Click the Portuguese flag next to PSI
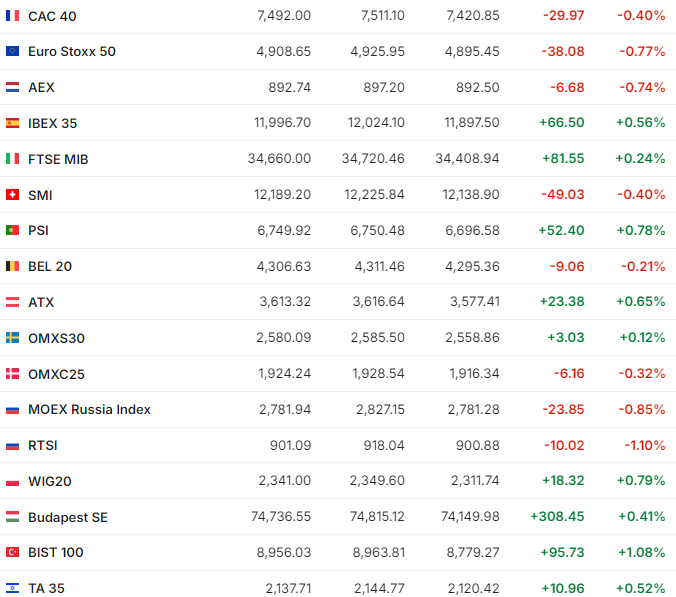Screen dimensions: 676x597 click(x=13, y=230)
